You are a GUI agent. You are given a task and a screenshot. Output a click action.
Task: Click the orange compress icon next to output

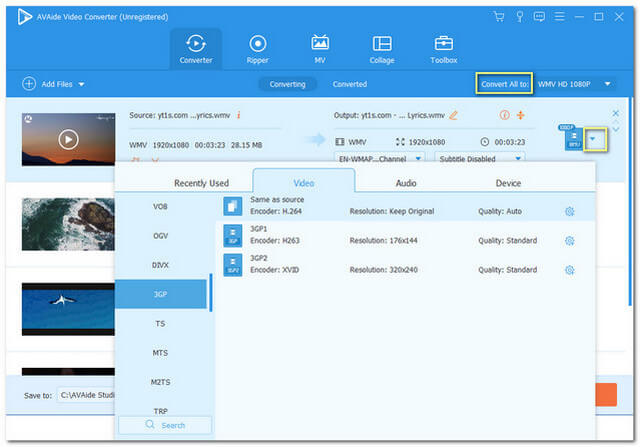coord(520,115)
